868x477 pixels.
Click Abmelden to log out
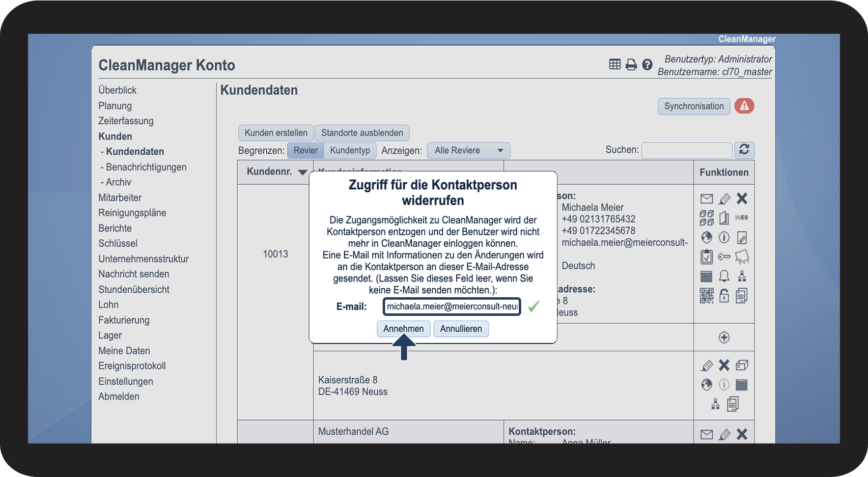pyautogui.click(x=119, y=396)
